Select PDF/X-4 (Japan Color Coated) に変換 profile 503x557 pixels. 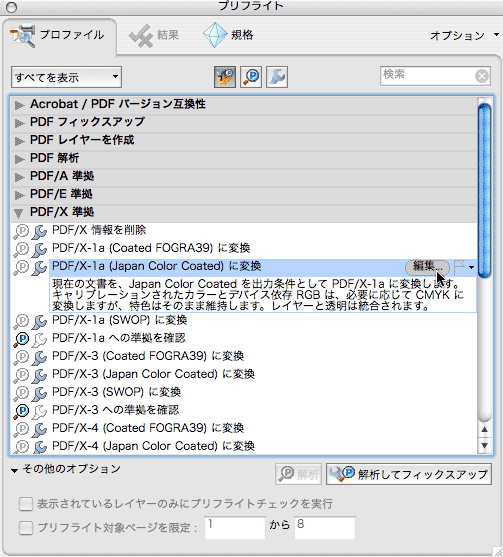tap(153, 446)
